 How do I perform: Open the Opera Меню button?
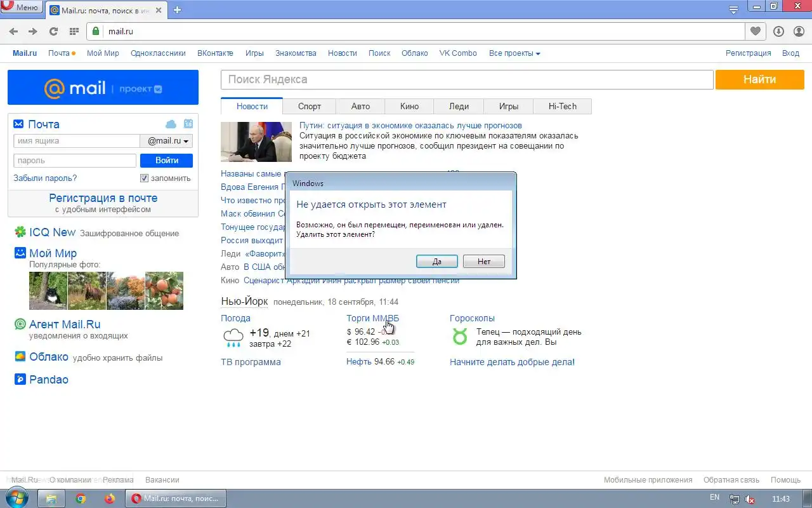pyautogui.click(x=22, y=8)
